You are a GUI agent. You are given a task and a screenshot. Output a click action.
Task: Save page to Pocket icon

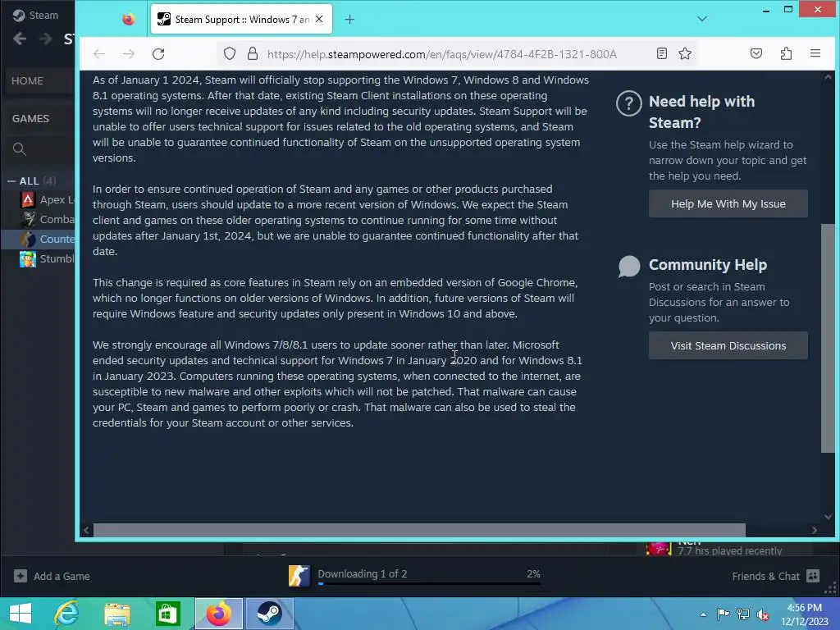point(756,53)
